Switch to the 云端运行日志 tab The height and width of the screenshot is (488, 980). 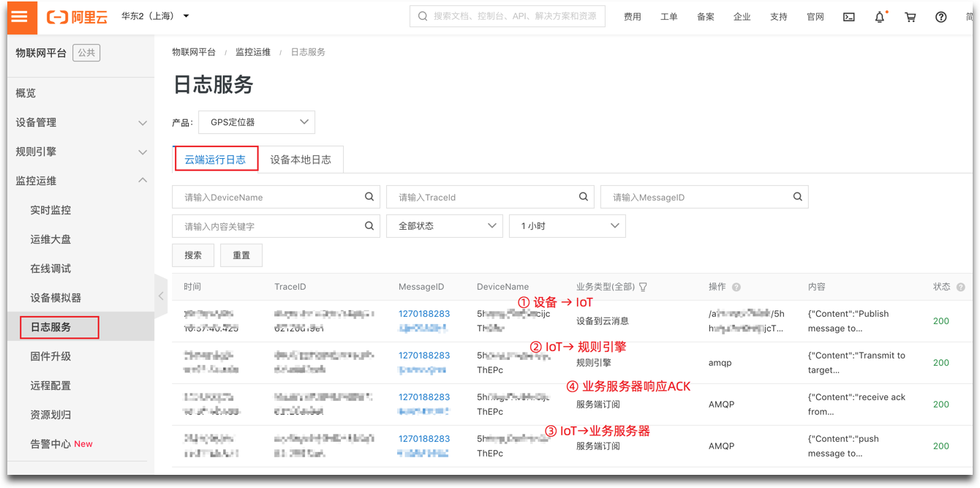pos(216,159)
